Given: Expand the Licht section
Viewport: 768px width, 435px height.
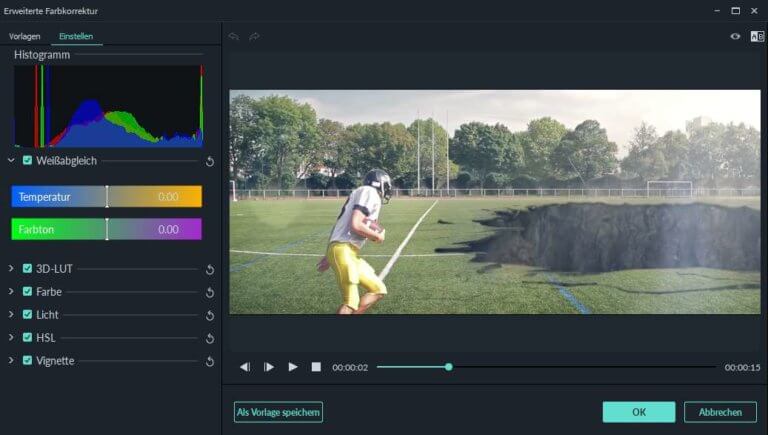Looking at the screenshot, I should coord(11,315).
